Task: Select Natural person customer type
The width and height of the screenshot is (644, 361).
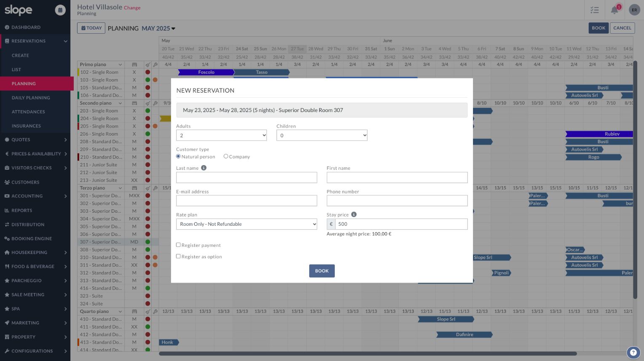Action: [178, 156]
